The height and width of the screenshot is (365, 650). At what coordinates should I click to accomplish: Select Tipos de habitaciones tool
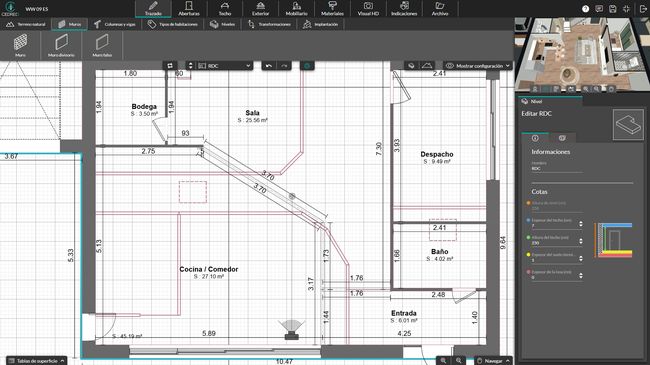[x=173, y=24]
